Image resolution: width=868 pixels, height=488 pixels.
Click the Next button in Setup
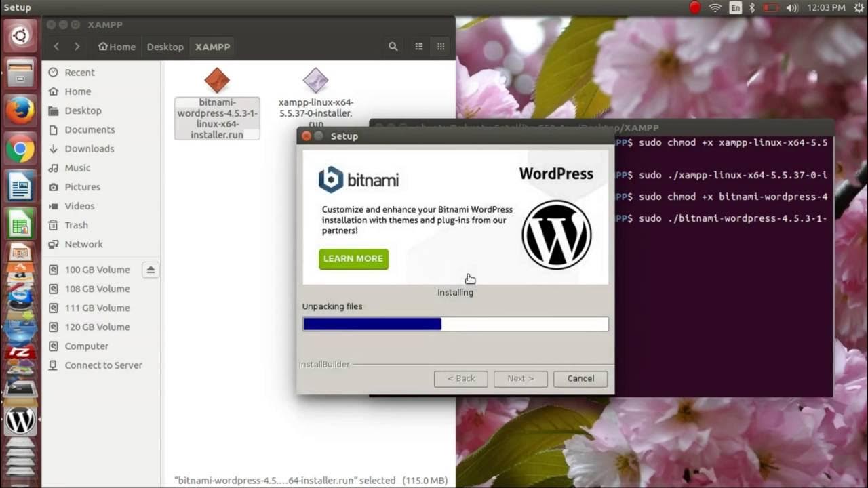point(520,378)
